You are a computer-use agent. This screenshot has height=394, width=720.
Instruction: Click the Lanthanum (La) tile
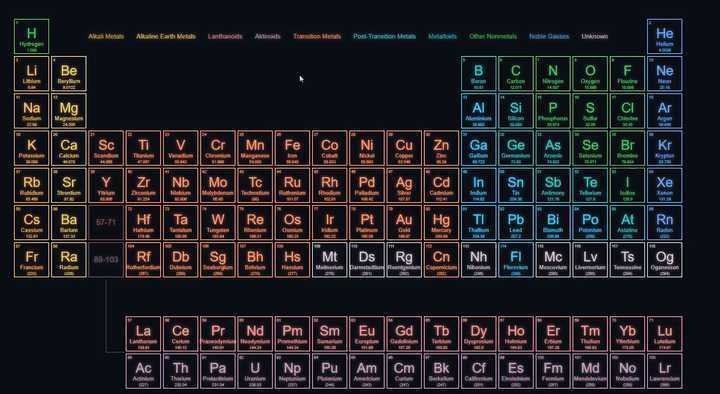(143, 334)
